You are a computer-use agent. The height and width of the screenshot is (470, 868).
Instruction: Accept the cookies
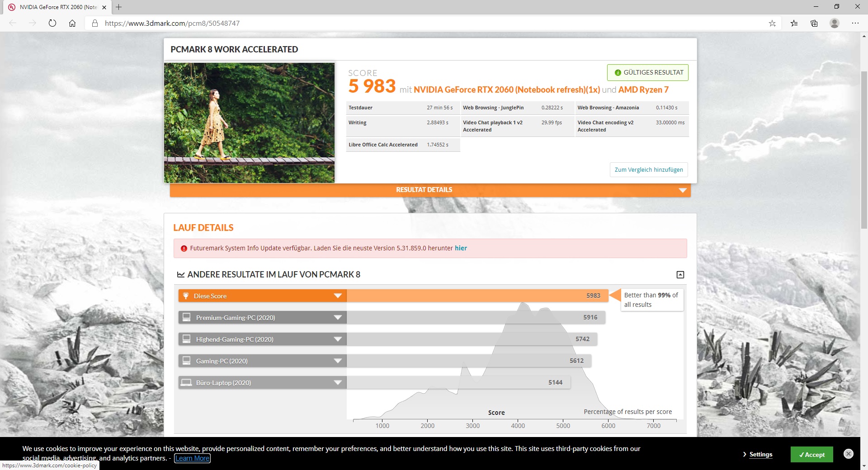coord(811,455)
